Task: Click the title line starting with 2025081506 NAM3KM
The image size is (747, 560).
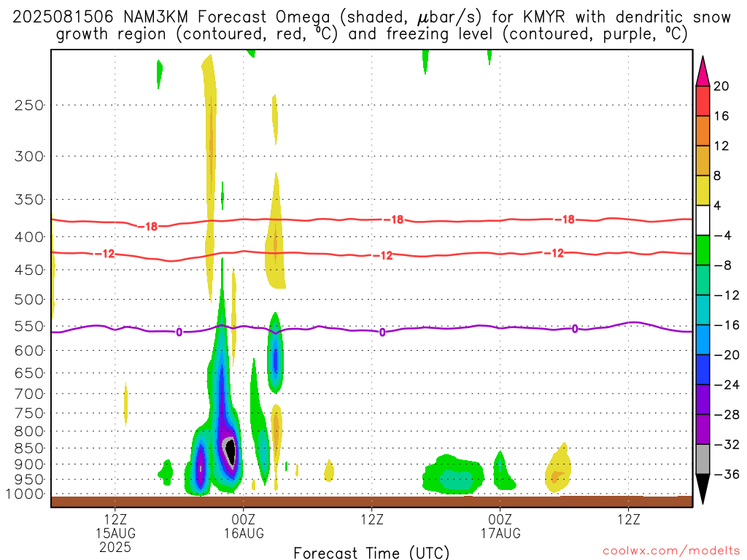Action: coord(371,17)
